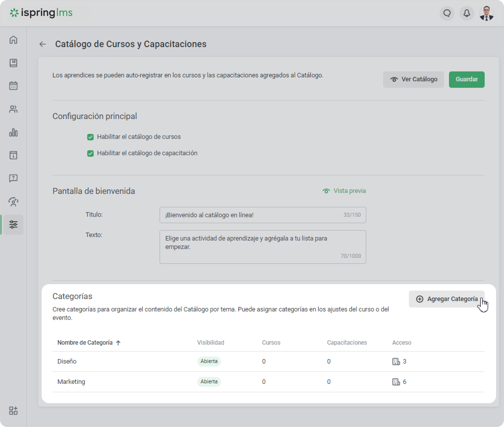Click the Agregar Categoría button
504x427 pixels.
[x=447, y=299]
